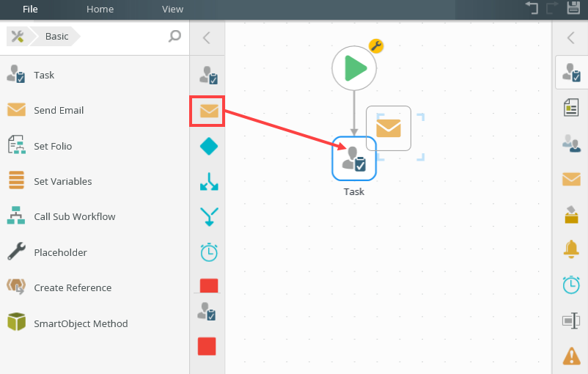
Task: Click the Redo icon
Action: 552,8
